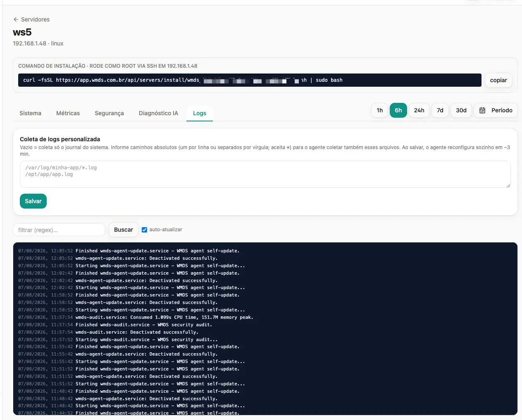Run log search with Buscar

pyautogui.click(x=124, y=230)
